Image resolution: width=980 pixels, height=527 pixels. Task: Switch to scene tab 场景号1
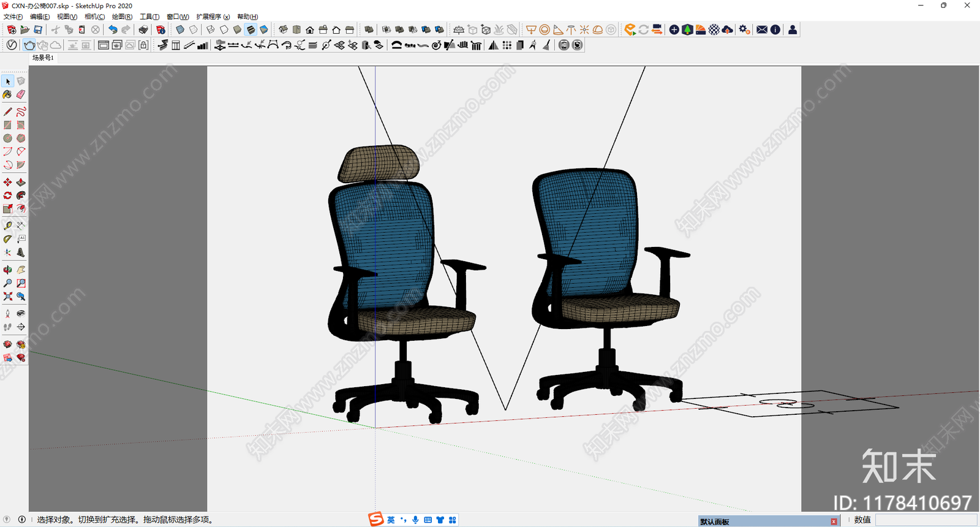(43, 58)
